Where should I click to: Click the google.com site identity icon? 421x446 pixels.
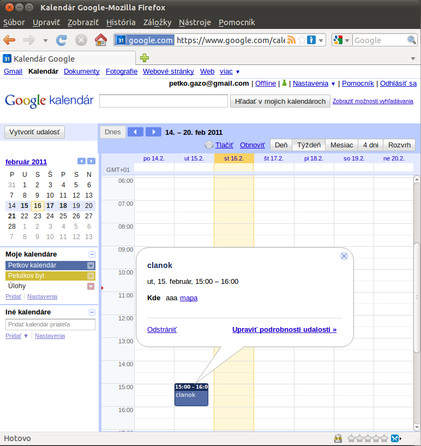click(144, 40)
